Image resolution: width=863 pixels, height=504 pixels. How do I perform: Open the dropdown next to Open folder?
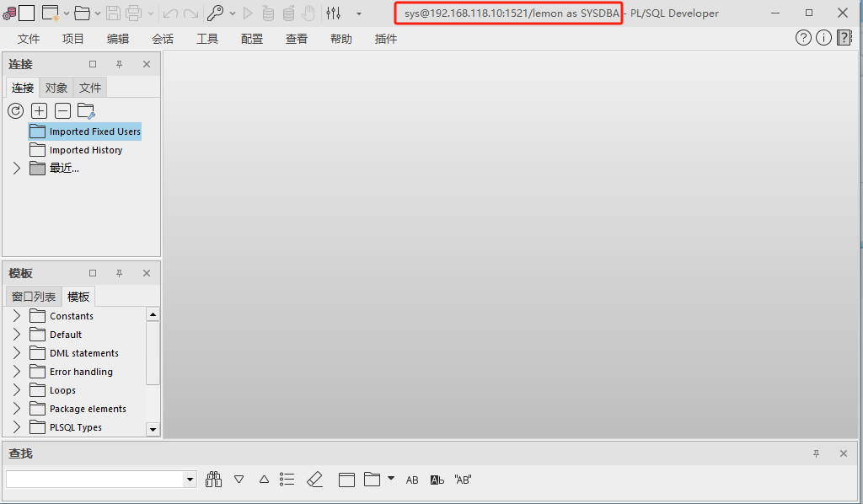(98, 13)
